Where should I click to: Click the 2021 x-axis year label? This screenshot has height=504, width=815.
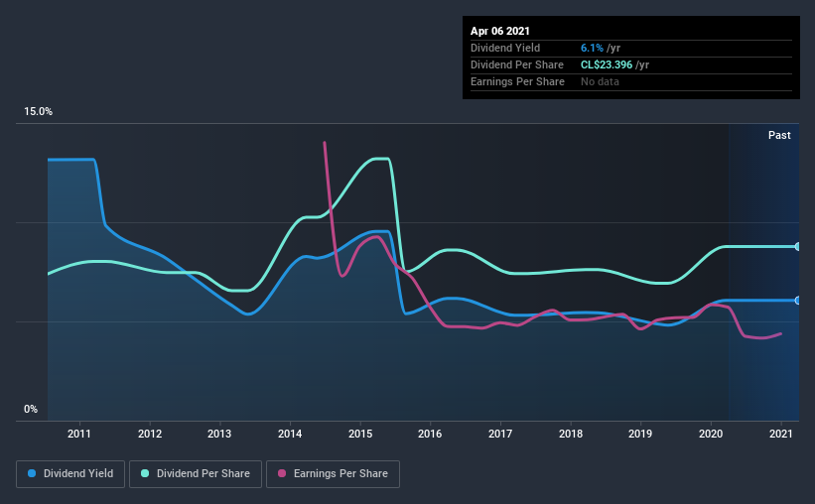(x=780, y=434)
